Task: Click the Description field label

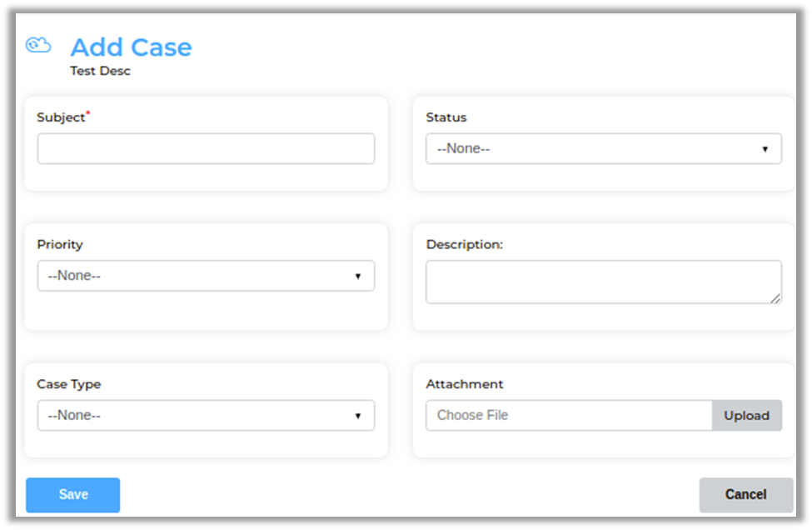Action: pyautogui.click(x=465, y=244)
